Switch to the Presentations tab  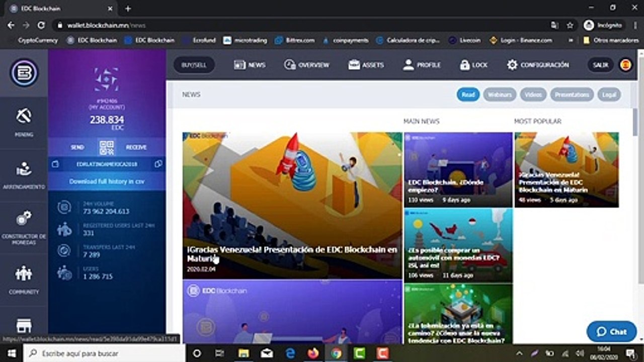tap(572, 95)
